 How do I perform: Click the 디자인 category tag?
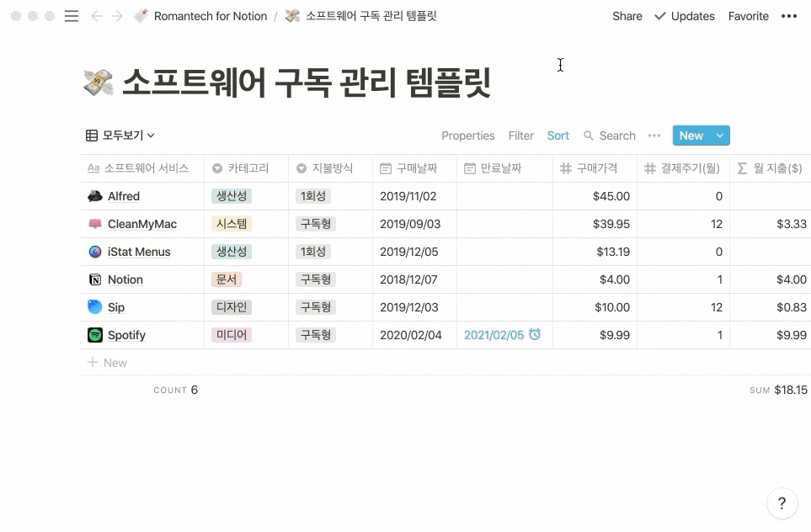point(232,307)
